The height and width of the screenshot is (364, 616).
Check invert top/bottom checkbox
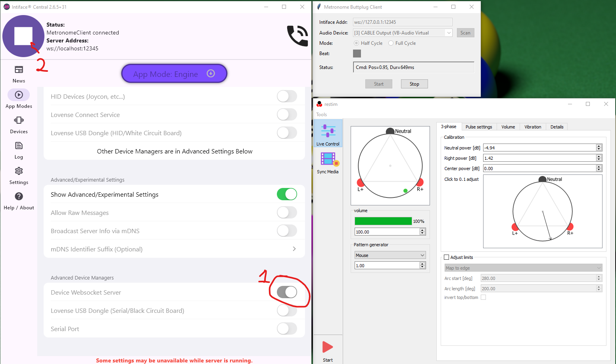click(483, 297)
